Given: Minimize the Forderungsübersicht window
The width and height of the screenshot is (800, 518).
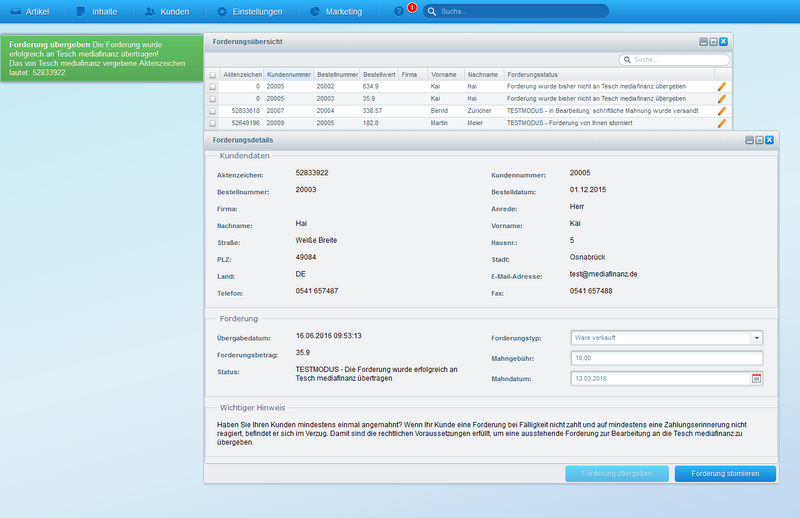Looking at the screenshot, I should click(x=704, y=42).
